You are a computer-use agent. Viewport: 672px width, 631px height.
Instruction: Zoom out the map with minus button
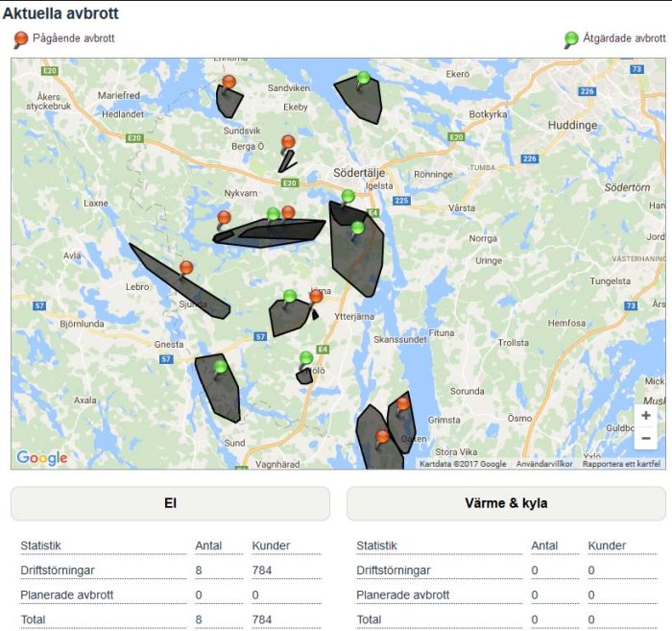pyautogui.click(x=646, y=438)
